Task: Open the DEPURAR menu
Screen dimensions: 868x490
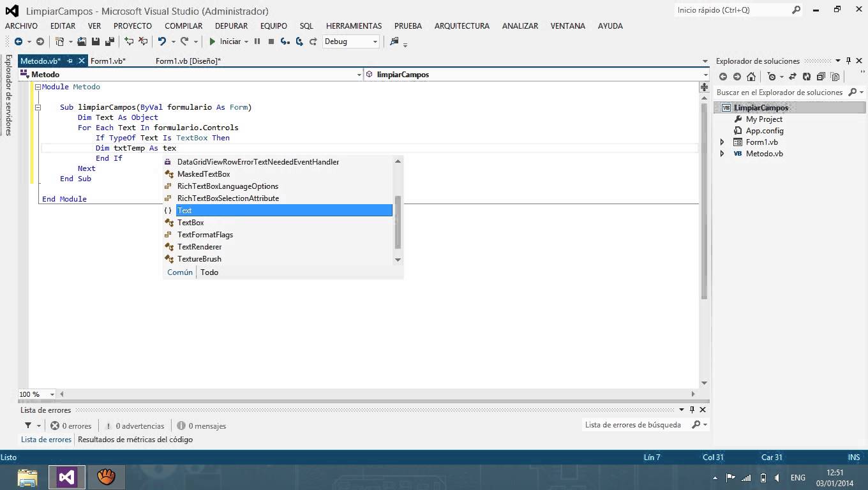Action: 230,26
